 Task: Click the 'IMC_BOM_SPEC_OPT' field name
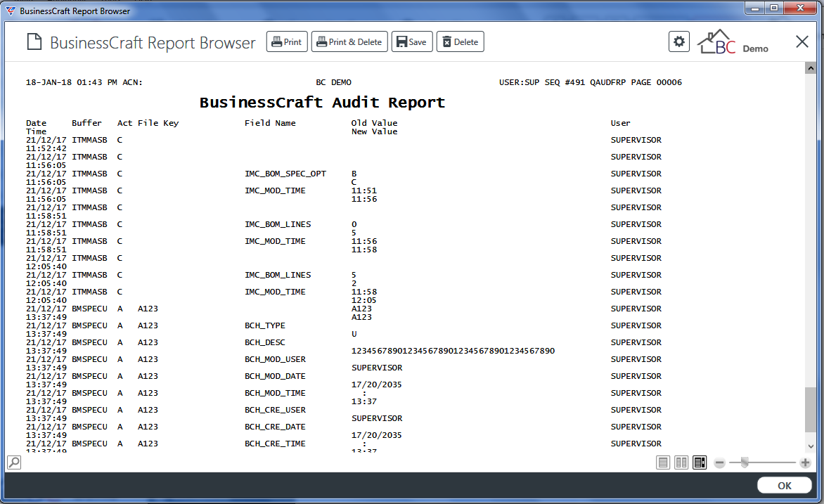click(x=285, y=174)
